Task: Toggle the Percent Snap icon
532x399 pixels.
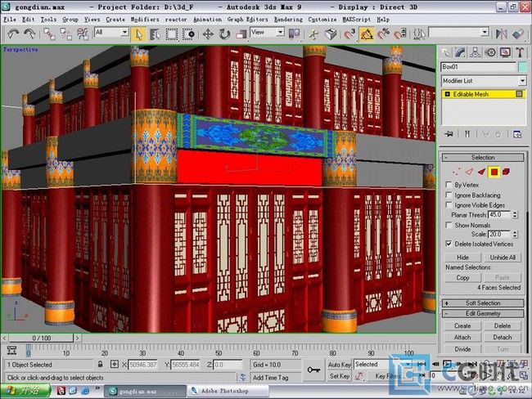Action: coord(383,34)
